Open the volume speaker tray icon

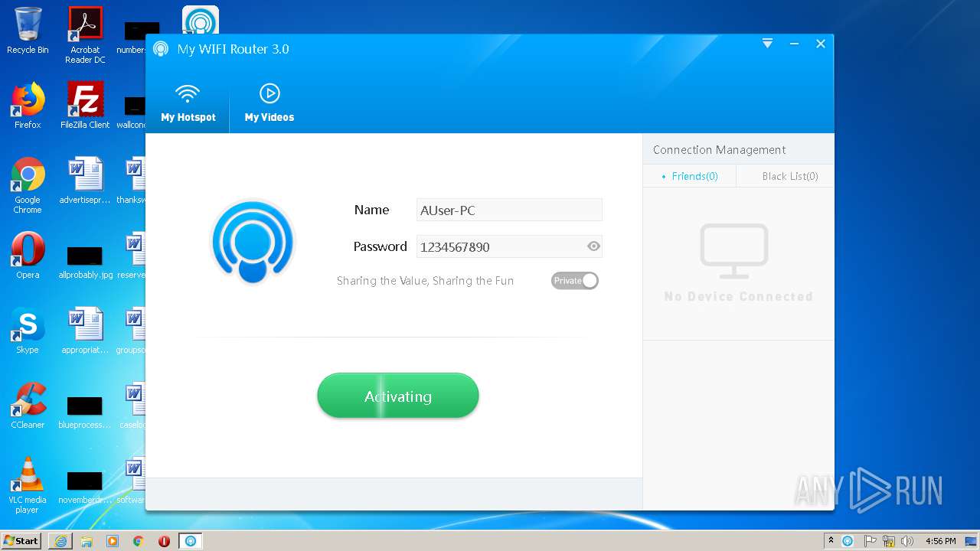coord(906,541)
